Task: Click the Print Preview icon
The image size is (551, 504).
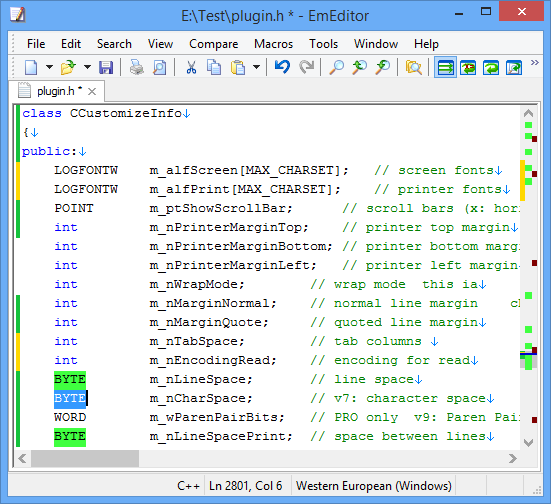Action: [159, 67]
